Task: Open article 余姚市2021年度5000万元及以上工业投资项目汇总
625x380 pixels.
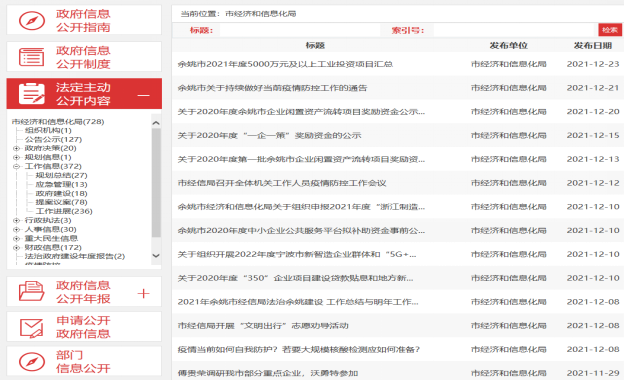Action: pos(285,64)
